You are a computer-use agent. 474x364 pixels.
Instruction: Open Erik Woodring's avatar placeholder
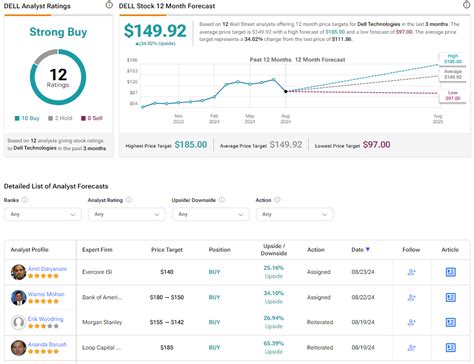18,322
